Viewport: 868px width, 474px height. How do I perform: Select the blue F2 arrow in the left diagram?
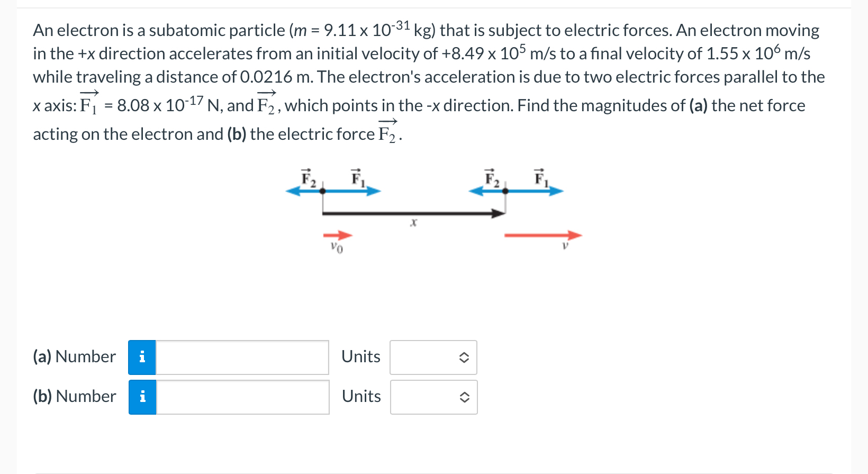click(304, 191)
